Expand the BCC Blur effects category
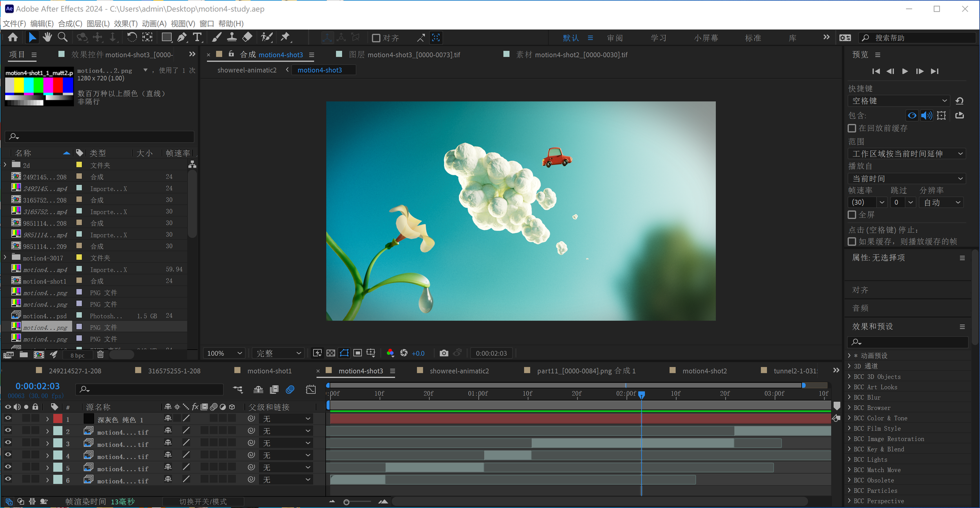The width and height of the screenshot is (980, 508). tap(849, 397)
